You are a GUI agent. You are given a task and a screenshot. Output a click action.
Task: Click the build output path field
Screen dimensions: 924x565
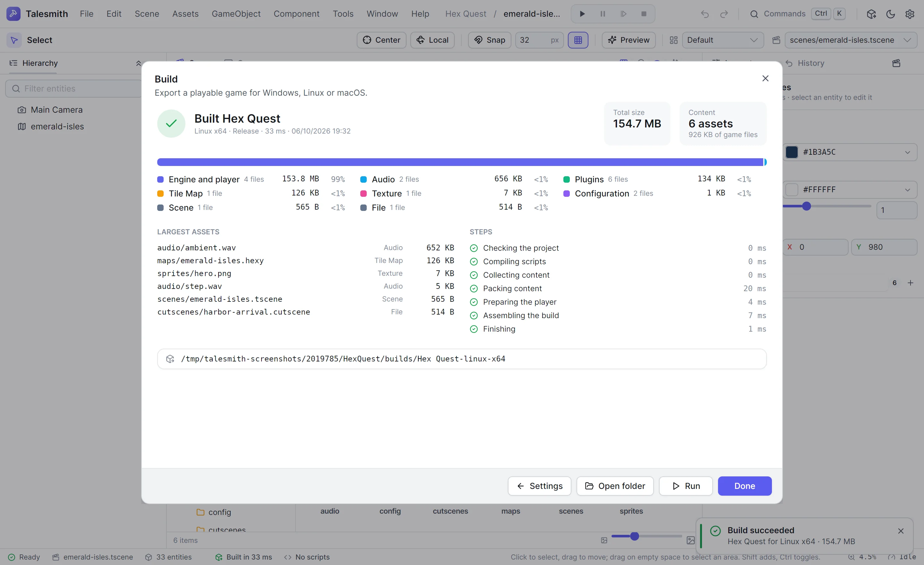[x=462, y=359]
